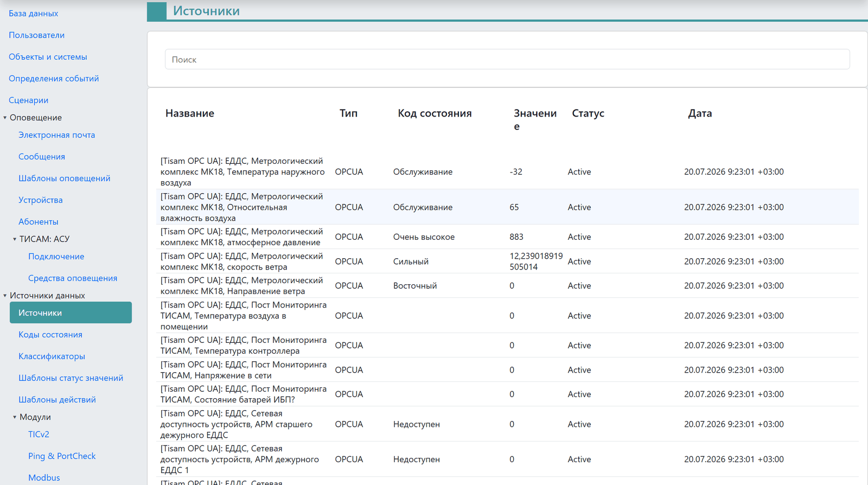Open Шаблоны действий page
The image size is (868, 485).
tap(57, 399)
